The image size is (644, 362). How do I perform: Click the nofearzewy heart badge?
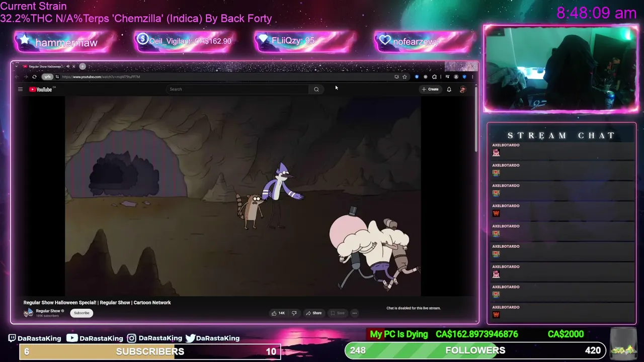(x=425, y=41)
